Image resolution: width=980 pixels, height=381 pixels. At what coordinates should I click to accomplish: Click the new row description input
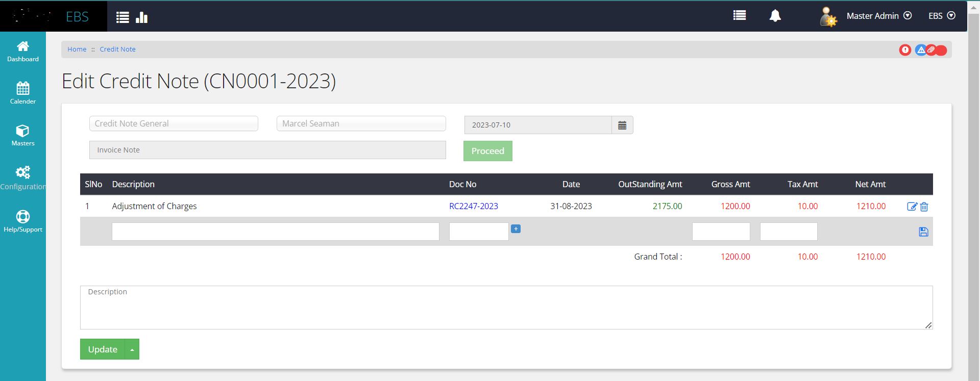coord(276,232)
